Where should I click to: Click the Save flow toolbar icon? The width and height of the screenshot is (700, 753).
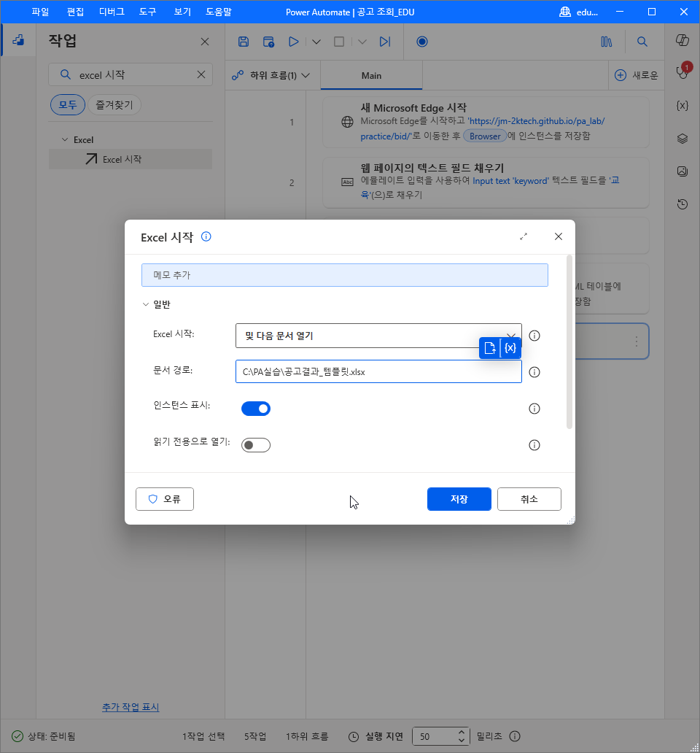[244, 42]
